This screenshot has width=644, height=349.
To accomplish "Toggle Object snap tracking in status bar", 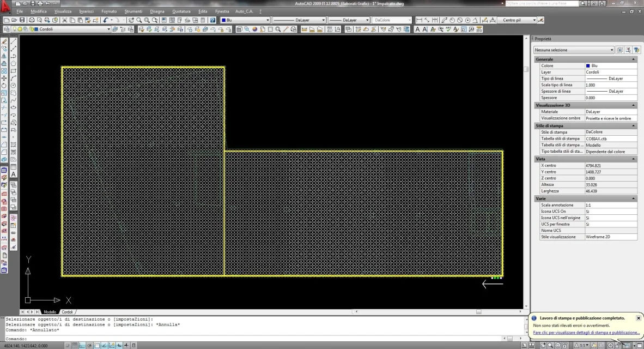I will pyautogui.click(x=104, y=345).
